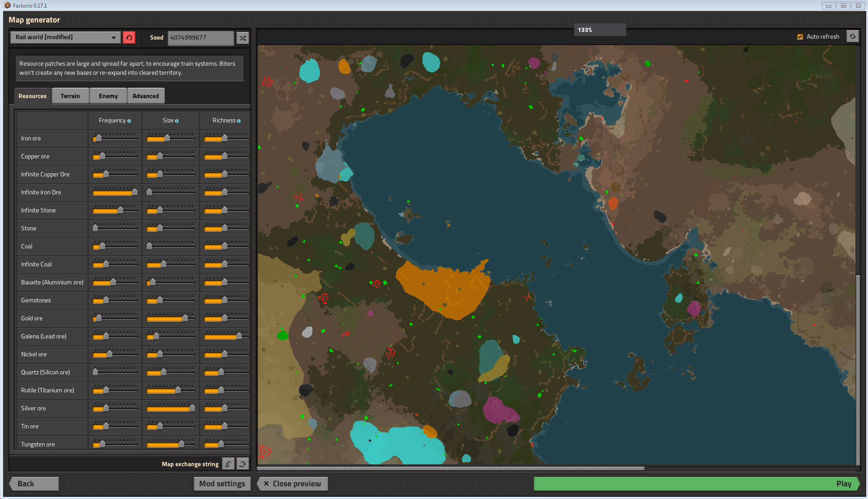Viewport: 868px width, 499px height.
Task: Randomize the map seed with the shuffle icon
Action: [x=243, y=38]
